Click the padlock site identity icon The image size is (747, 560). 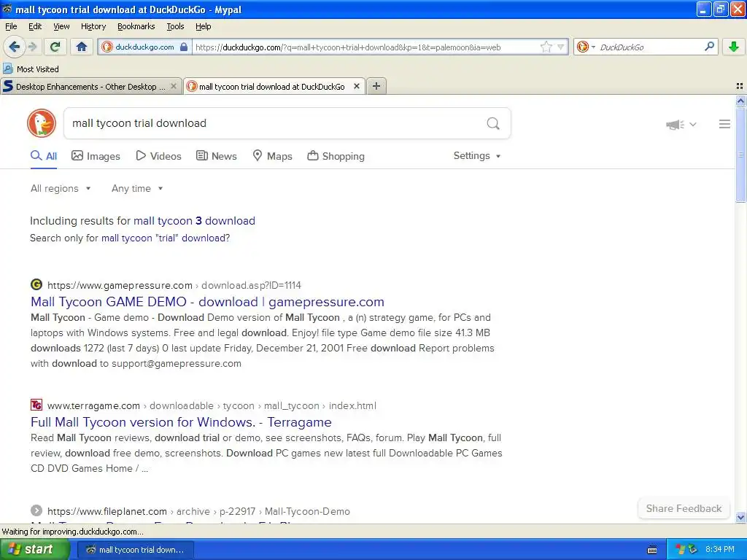pyautogui.click(x=184, y=47)
